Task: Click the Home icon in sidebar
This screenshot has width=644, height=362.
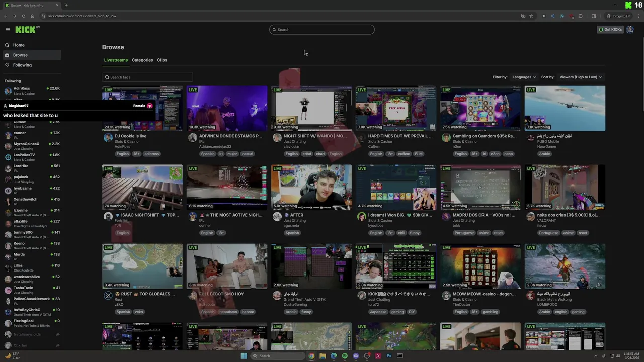Action: (7, 45)
